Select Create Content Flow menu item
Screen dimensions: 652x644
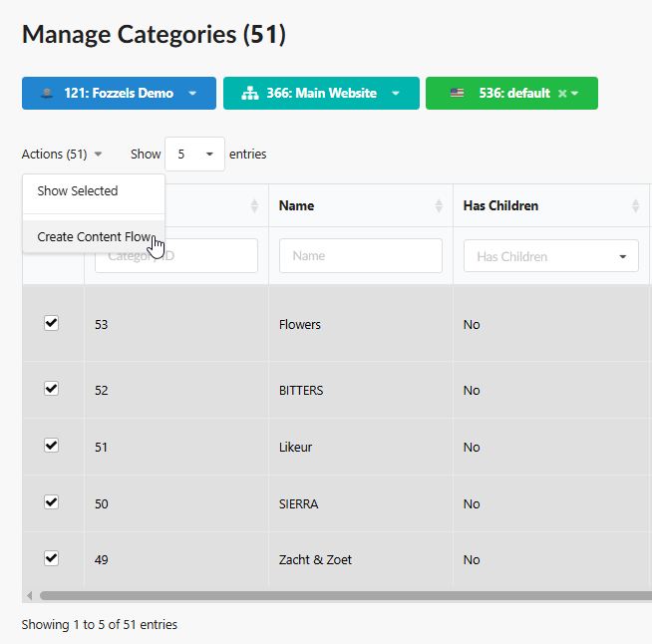tap(94, 236)
